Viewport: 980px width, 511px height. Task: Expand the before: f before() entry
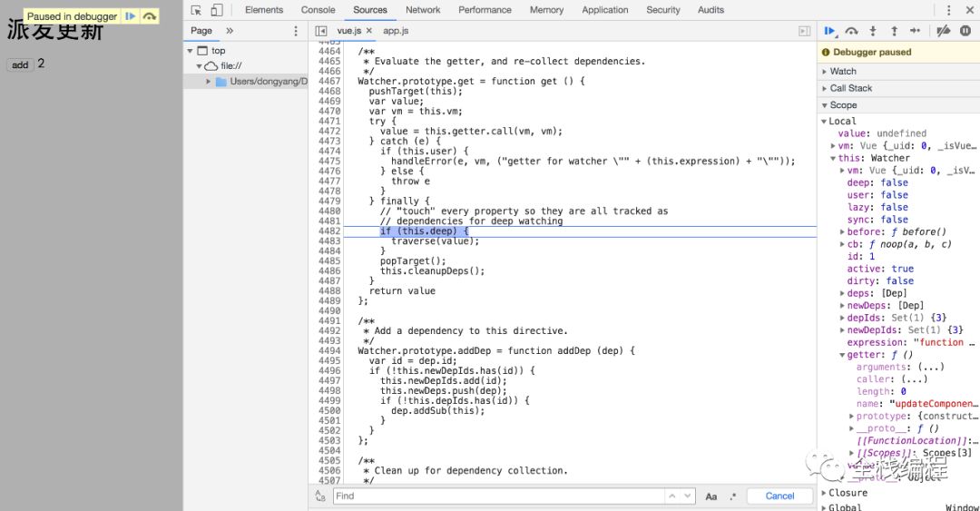842,232
